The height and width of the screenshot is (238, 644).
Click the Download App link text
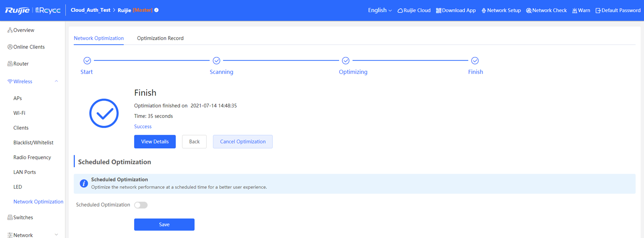coord(459,10)
